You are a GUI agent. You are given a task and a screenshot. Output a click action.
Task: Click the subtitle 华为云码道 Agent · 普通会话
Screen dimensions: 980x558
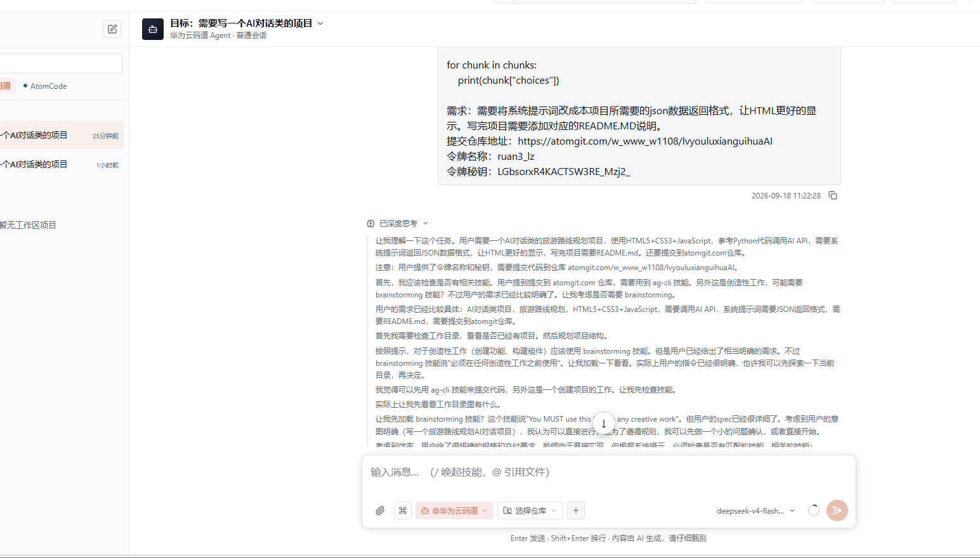[218, 36]
